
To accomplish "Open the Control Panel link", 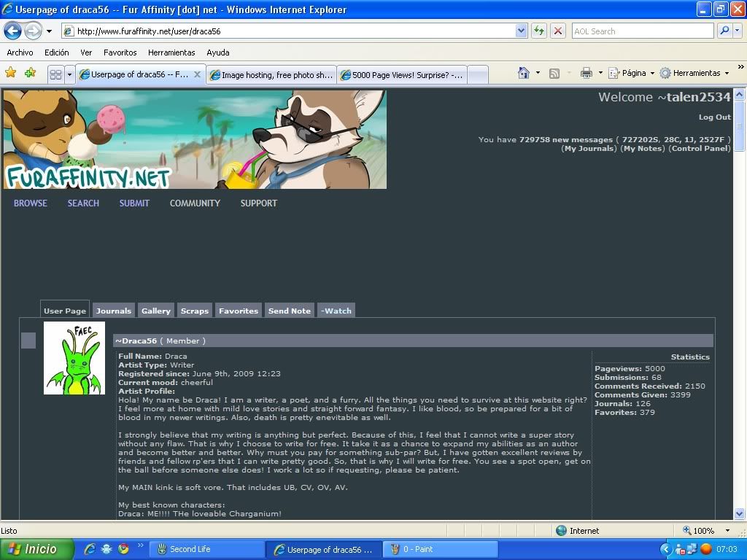I will pyautogui.click(x=700, y=149).
